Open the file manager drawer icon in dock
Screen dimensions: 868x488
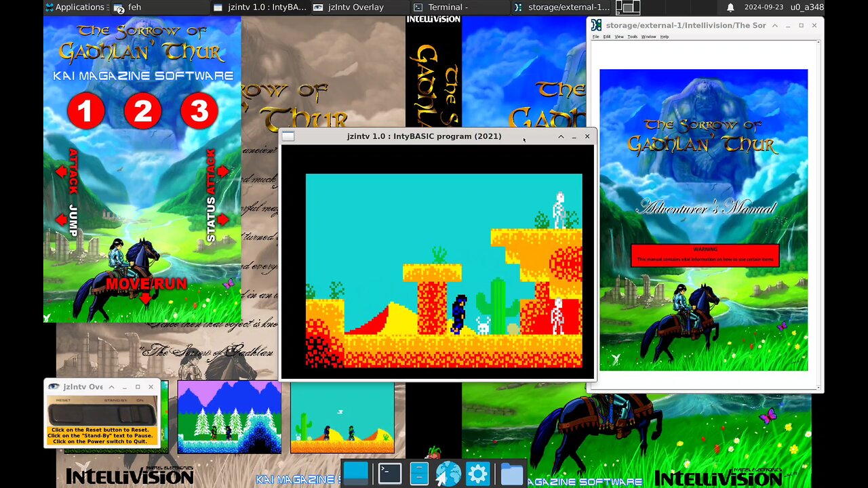(419, 474)
